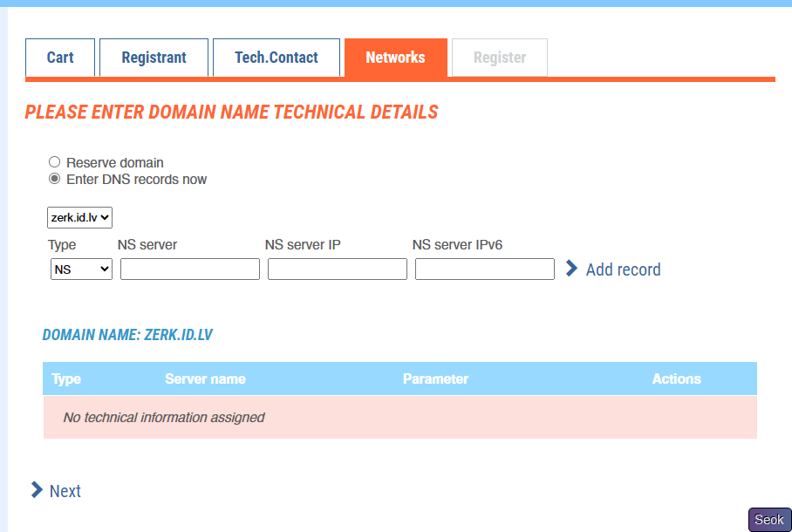
Task: Click into the NS server IP field
Action: click(x=338, y=269)
